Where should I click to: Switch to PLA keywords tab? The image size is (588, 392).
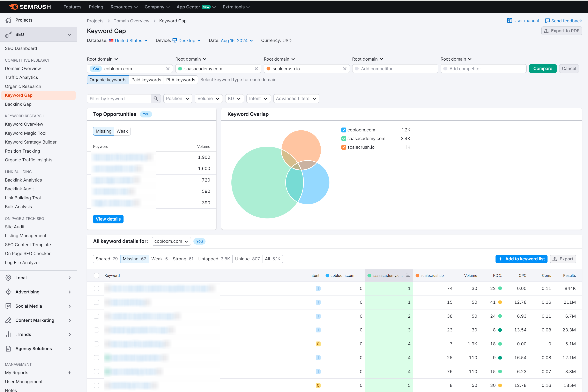(181, 80)
